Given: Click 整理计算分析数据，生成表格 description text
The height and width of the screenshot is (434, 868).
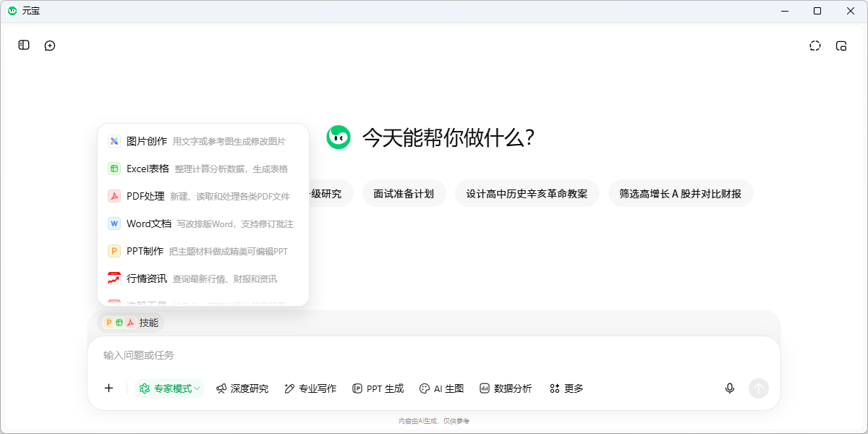Looking at the screenshot, I should tap(231, 169).
